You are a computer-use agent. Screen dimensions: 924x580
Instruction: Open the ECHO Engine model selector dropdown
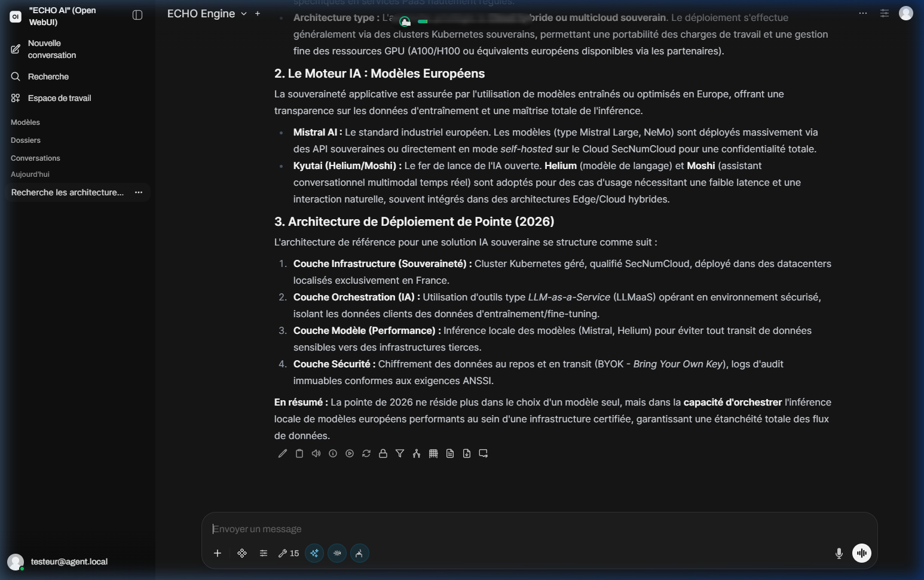click(x=207, y=14)
